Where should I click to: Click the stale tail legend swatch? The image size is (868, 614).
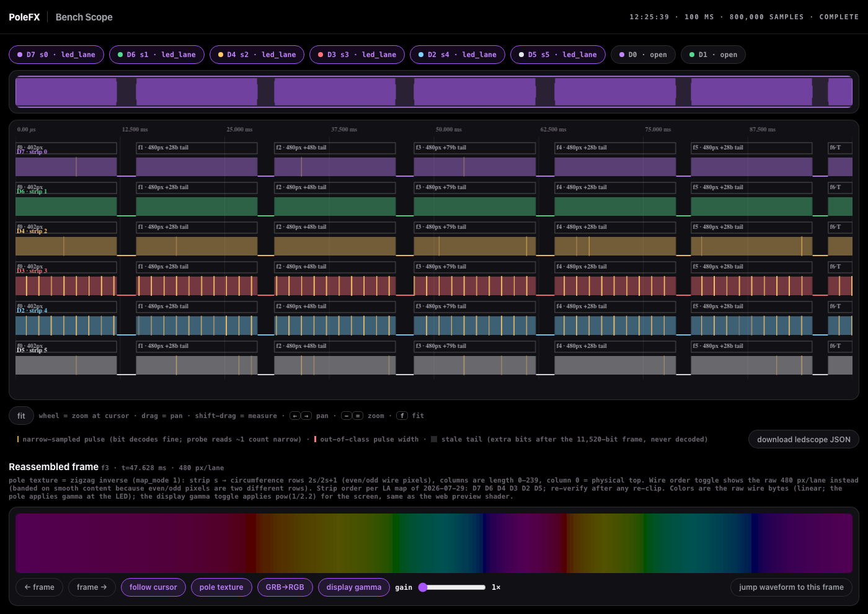tap(434, 439)
